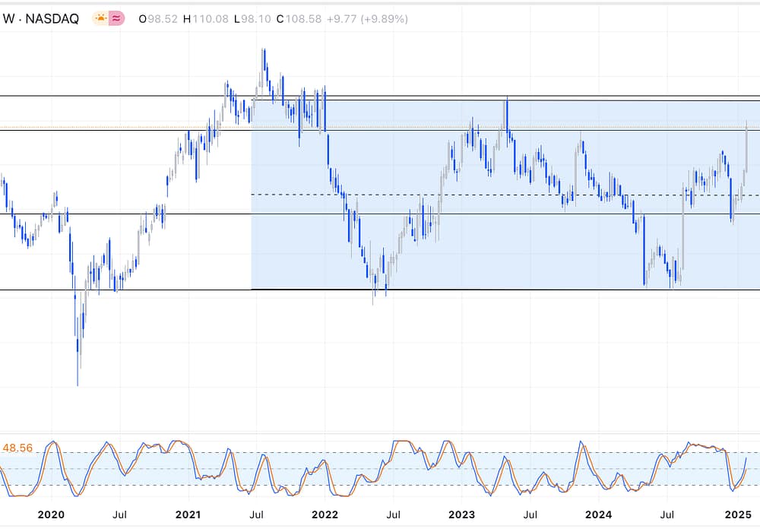Click the orange sun market-status icon
Image resolution: width=760 pixels, height=532 pixels.
click(100, 19)
